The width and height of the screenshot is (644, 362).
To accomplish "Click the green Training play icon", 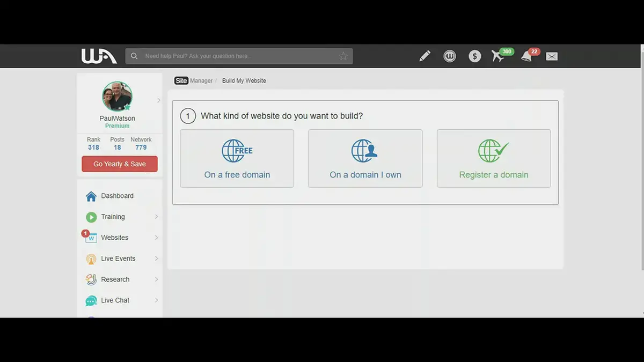I will pyautogui.click(x=91, y=217).
